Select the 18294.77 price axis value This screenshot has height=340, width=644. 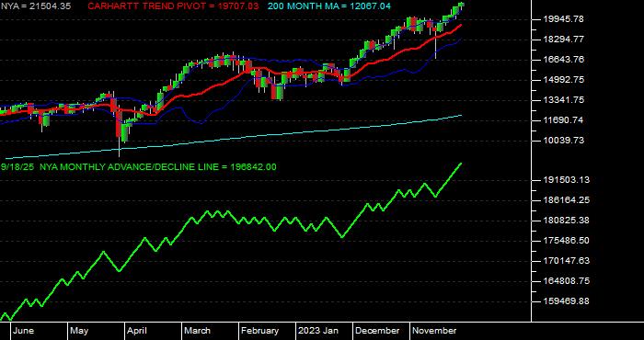point(563,40)
